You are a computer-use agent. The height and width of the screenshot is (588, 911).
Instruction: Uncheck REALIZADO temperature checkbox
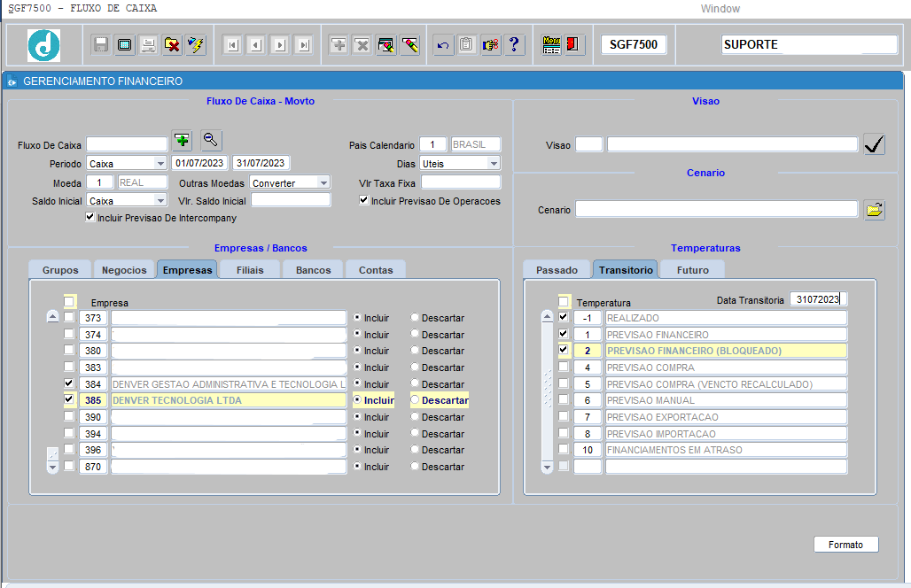[x=563, y=317]
